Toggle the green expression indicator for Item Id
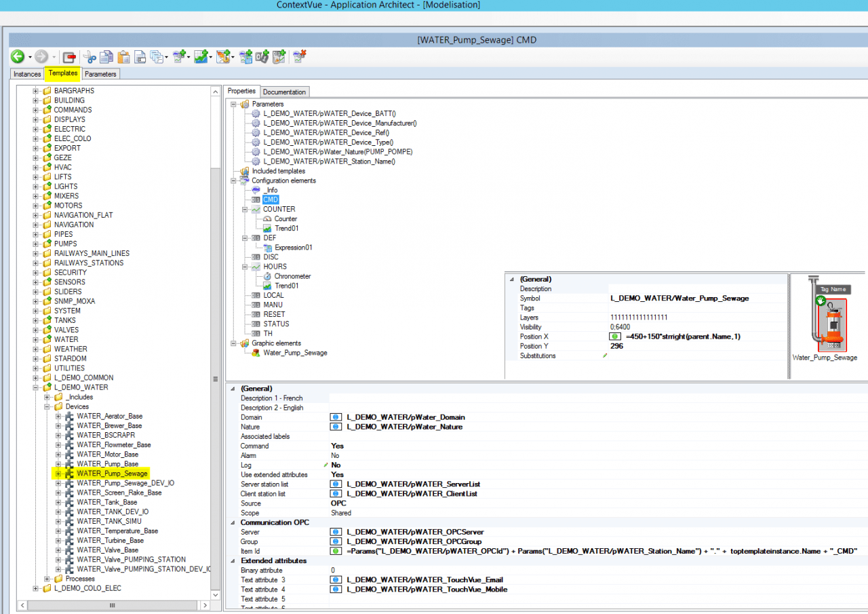This screenshot has height=614, width=868. 336,552
